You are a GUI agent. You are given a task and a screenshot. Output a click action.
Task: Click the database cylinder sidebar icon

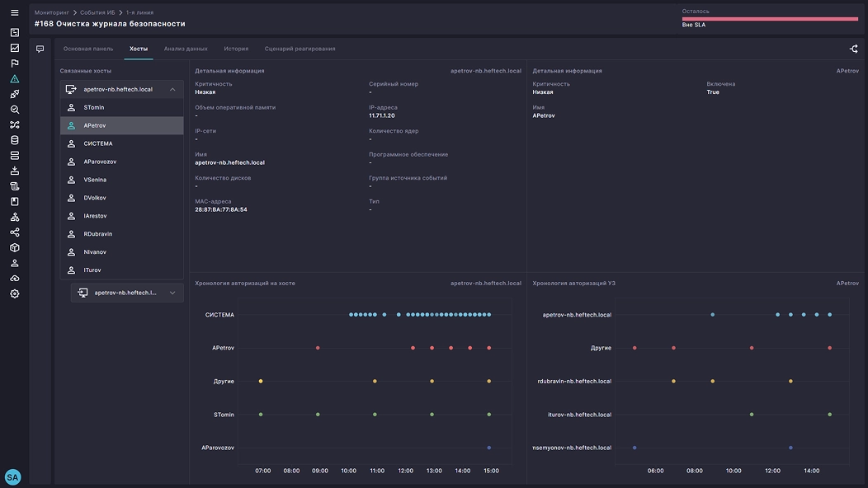point(14,140)
